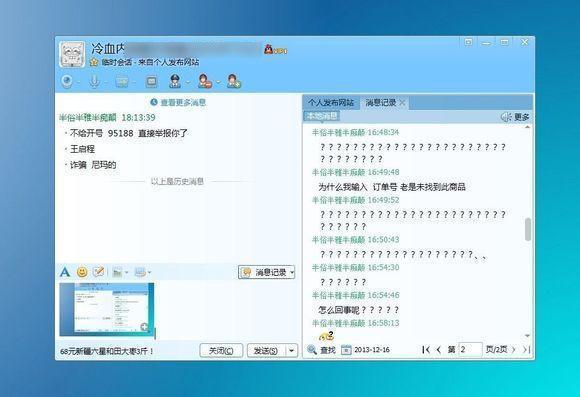Click the pasted screenshot thumbnail in input box
580x397 pixels.
click(x=107, y=309)
